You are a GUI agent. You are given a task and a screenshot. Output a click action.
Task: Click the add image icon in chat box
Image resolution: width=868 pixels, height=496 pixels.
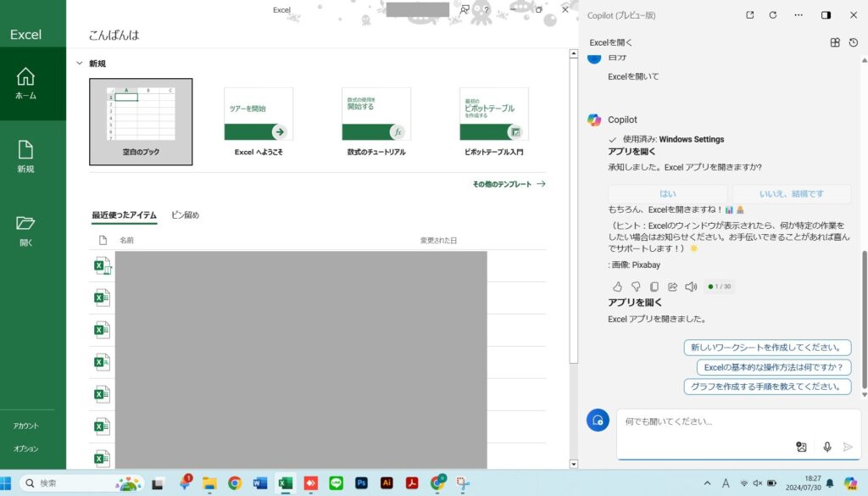pos(801,447)
